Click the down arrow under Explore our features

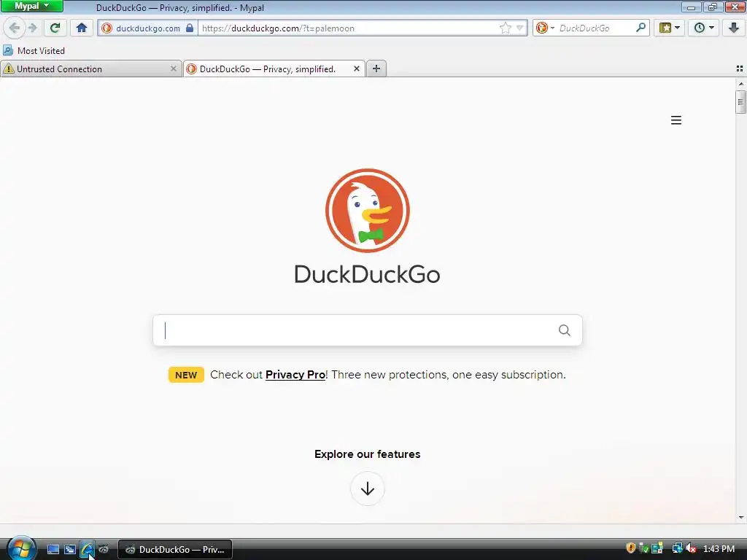[x=368, y=489]
